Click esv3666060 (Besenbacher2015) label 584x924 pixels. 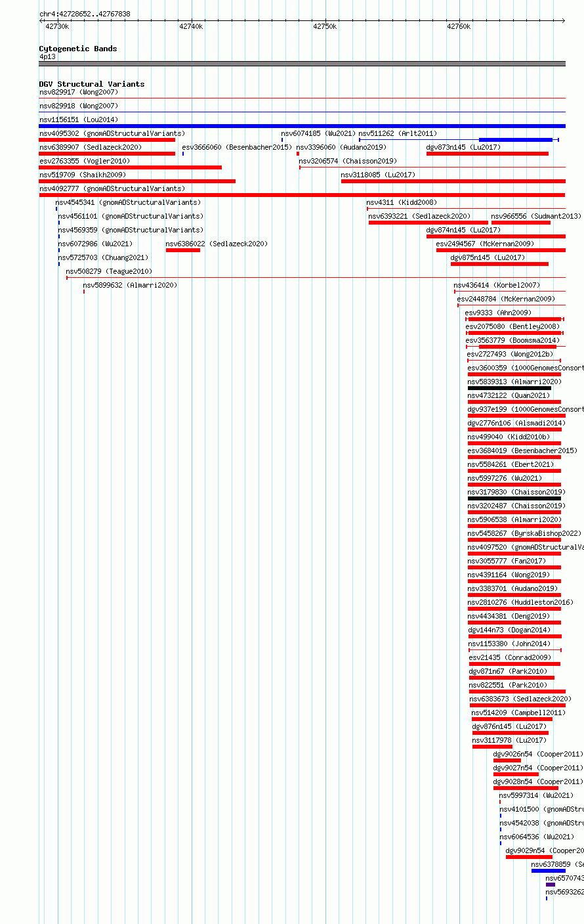[x=237, y=147]
